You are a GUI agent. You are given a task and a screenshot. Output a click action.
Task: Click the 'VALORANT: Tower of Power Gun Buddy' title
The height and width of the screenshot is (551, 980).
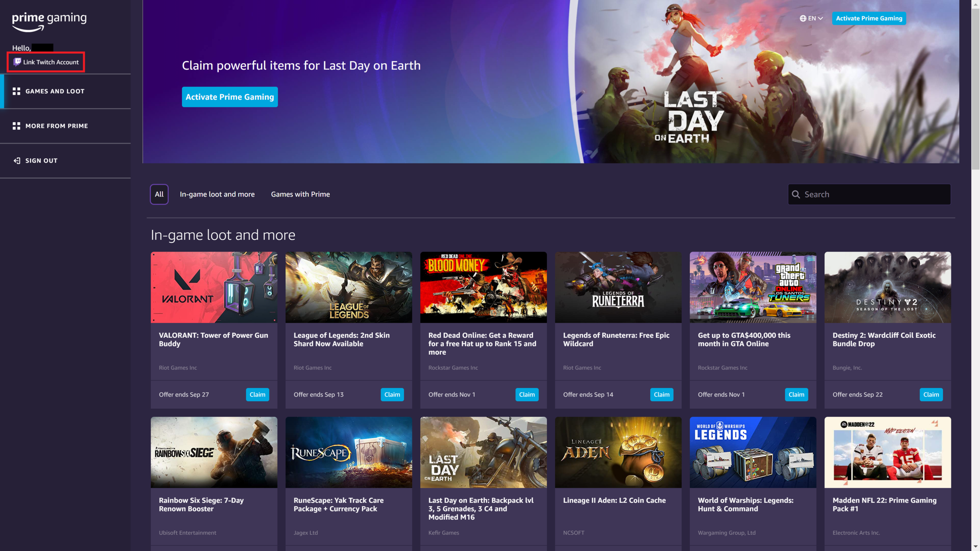pos(214,339)
